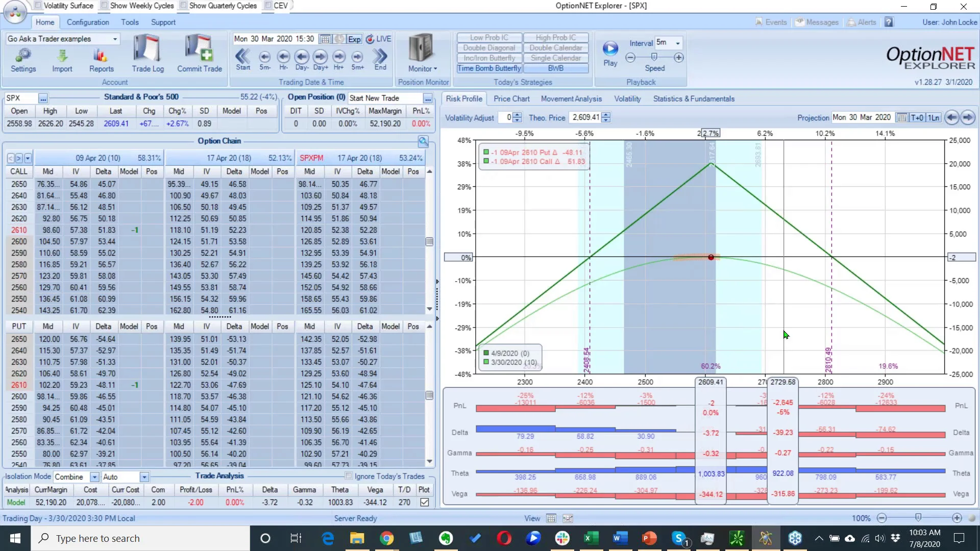Expand the expiration cycle dropdown arrow

[28, 158]
